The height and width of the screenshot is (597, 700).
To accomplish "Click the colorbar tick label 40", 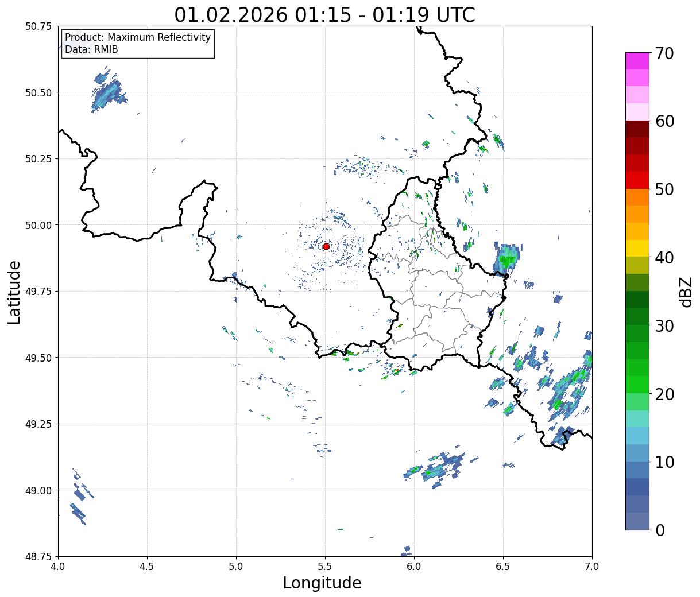I will pos(664,258).
